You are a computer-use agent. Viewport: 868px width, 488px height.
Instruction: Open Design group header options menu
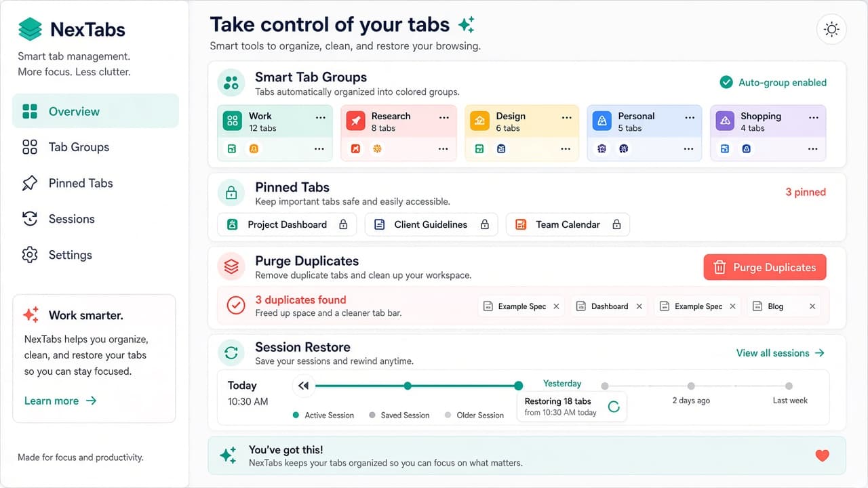click(x=566, y=117)
